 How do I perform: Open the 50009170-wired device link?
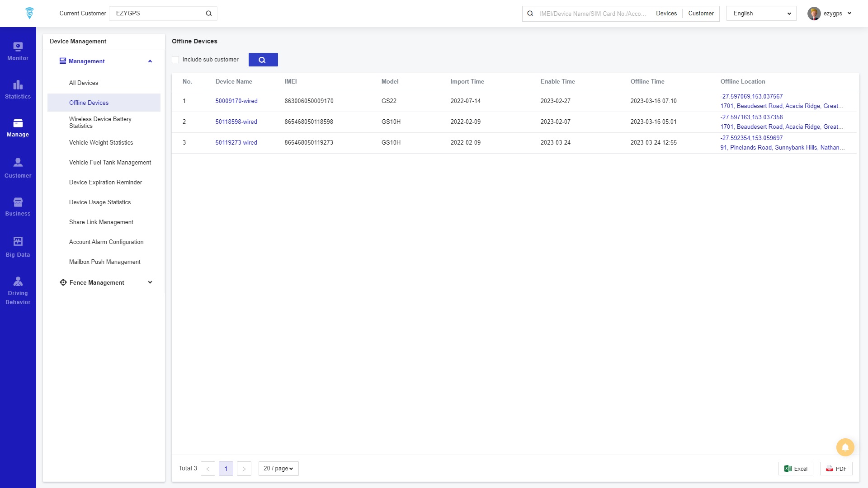click(236, 101)
